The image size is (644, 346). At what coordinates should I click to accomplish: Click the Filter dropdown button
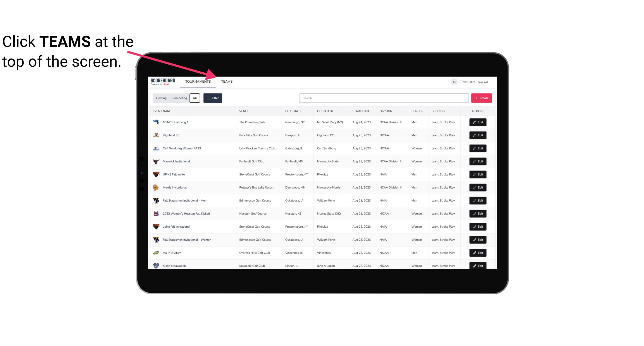point(212,98)
